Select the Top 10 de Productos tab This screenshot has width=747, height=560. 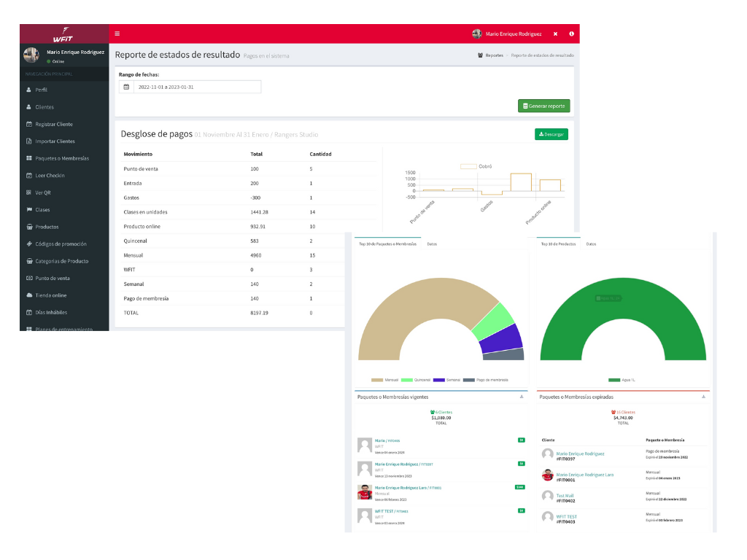[558, 244]
